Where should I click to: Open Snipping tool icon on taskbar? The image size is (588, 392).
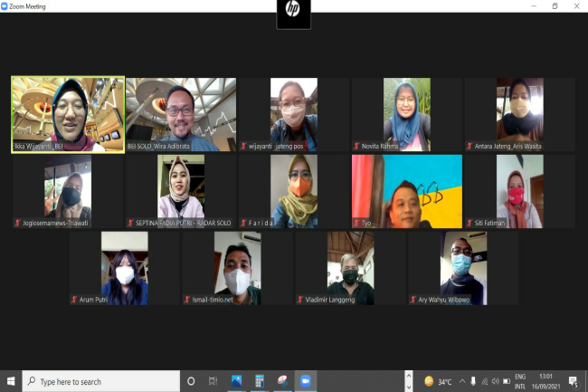282,381
